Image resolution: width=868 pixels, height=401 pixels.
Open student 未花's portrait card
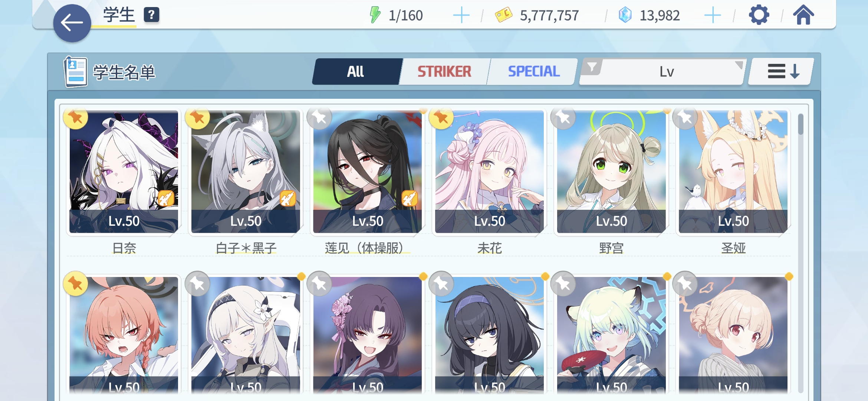tap(489, 172)
